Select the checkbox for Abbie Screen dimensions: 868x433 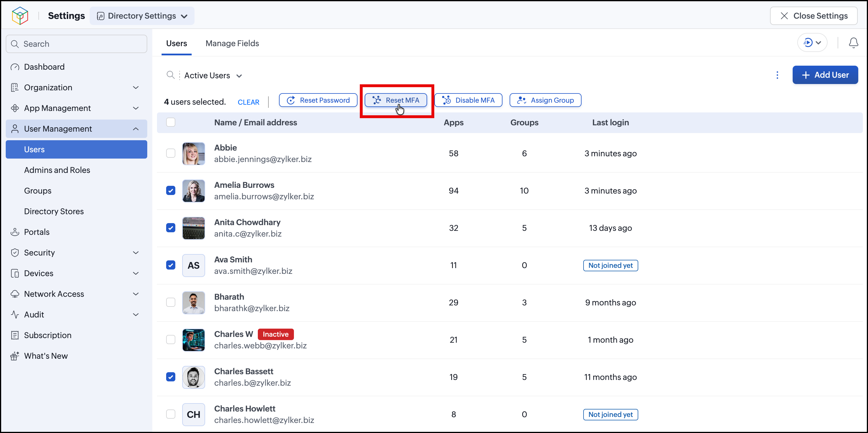(170, 153)
